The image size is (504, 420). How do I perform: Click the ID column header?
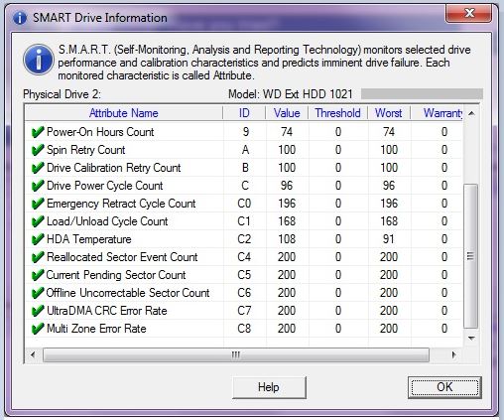tap(244, 113)
